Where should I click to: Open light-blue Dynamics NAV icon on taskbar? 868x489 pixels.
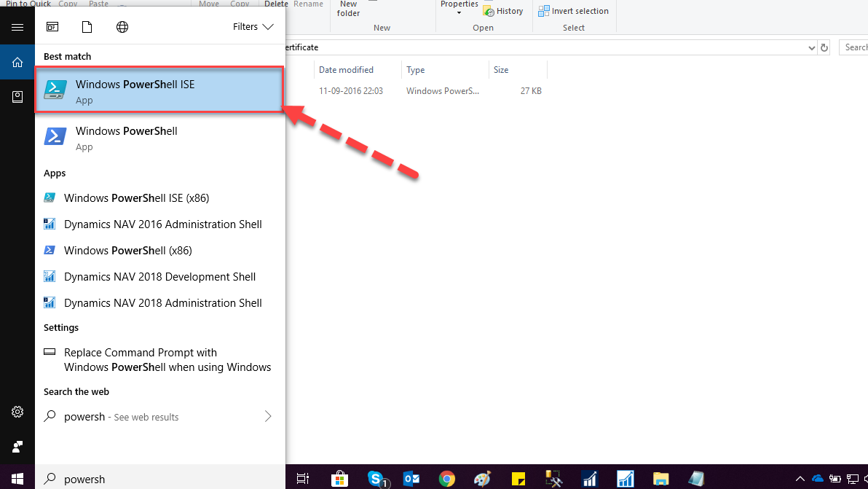pos(625,479)
